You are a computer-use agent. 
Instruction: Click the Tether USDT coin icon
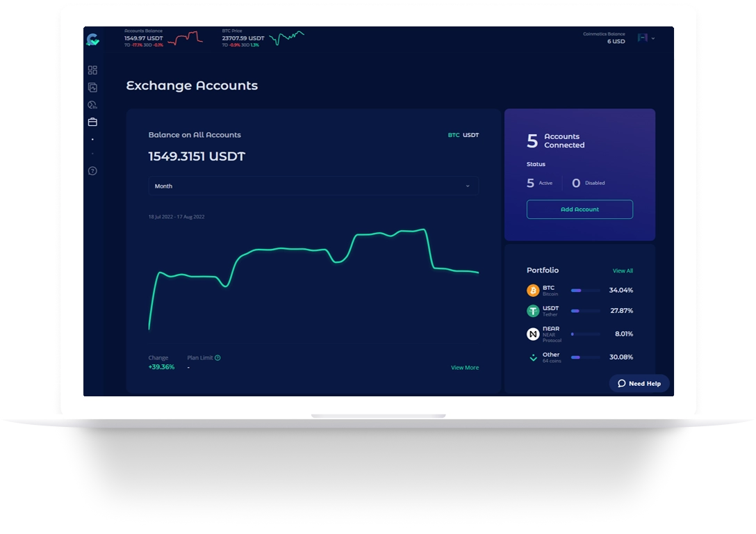click(532, 310)
